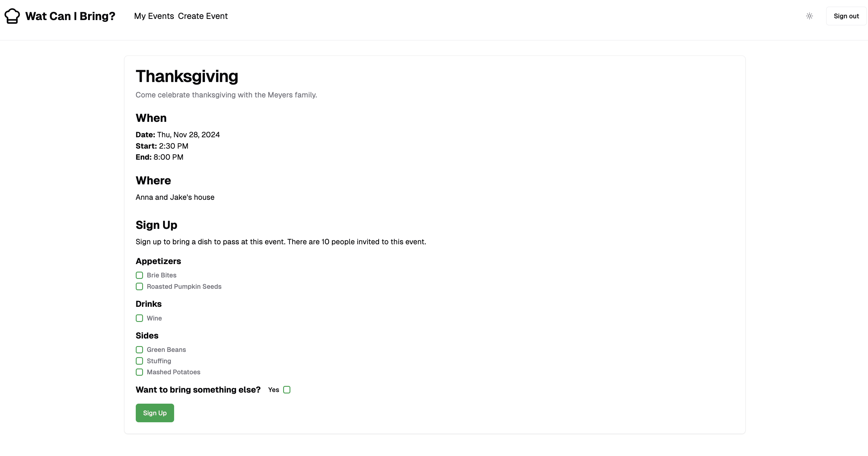Open the My Events page
The height and width of the screenshot is (456, 868).
tap(154, 16)
